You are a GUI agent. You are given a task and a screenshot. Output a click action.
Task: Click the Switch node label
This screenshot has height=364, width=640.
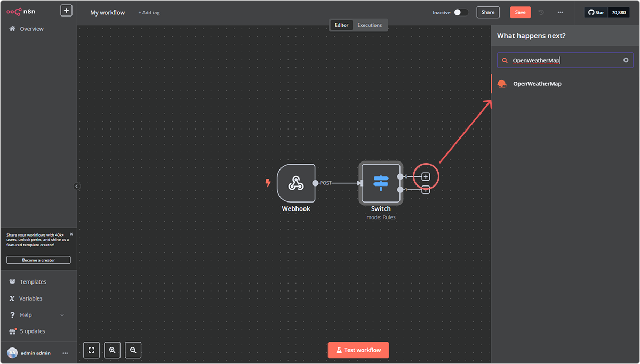coord(381,209)
